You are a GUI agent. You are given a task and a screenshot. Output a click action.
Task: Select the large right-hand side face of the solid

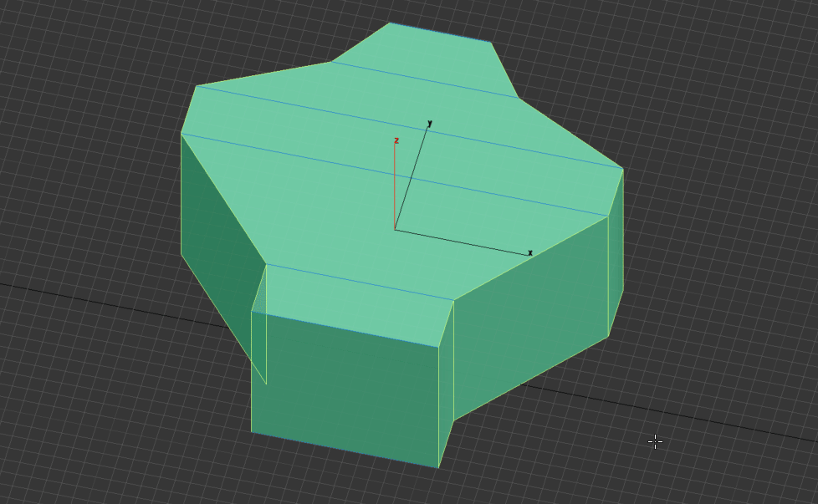(x=529, y=318)
